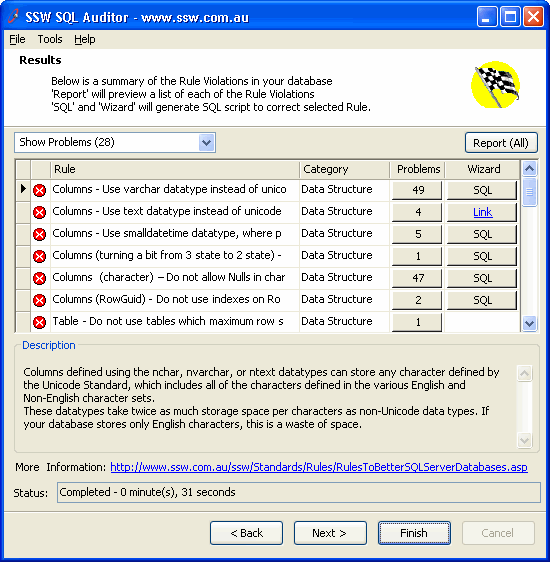Click the Link wizard cell for text datatype rule

482,212
